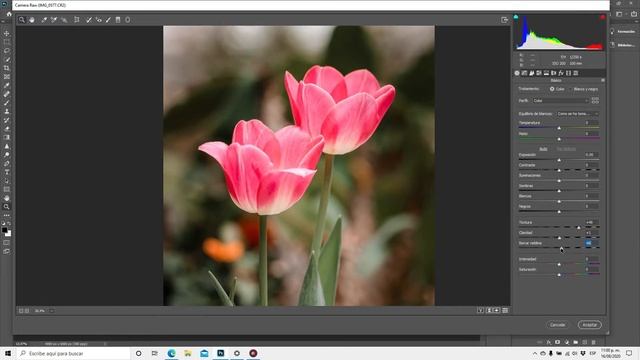Open Microsoft Edge from the taskbar

point(171,353)
